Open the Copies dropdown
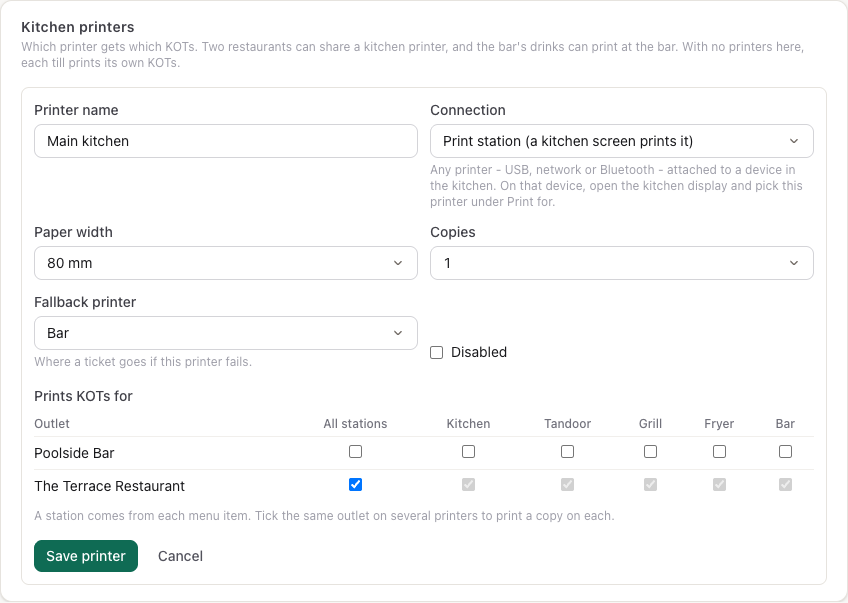Viewport: 848px width, 603px height. click(x=621, y=263)
